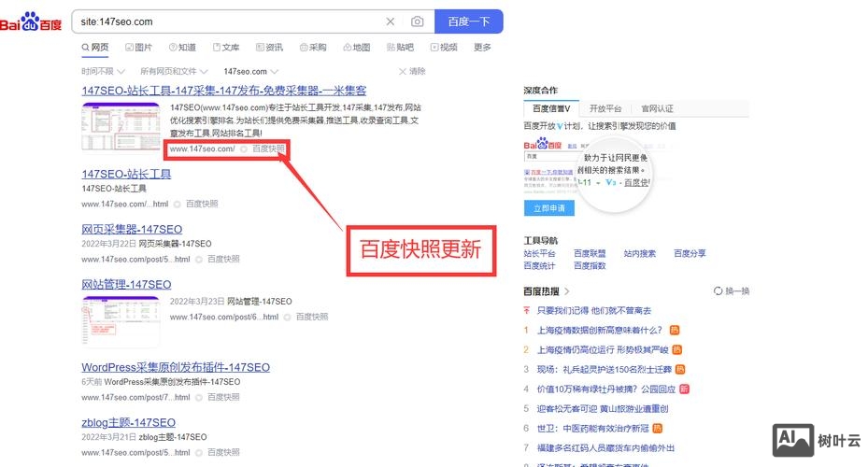Click the 百度一下 search button
The image size is (868, 467).
[469, 21]
